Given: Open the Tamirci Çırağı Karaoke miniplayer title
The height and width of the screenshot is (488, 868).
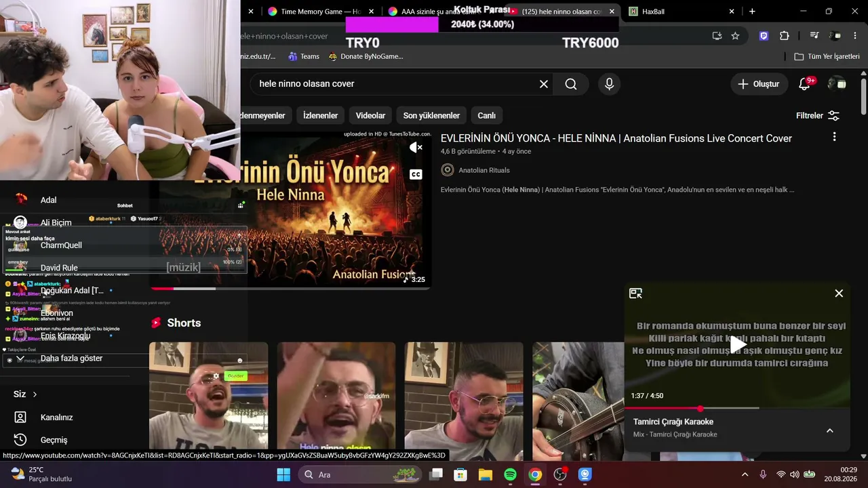Looking at the screenshot, I should pos(673,422).
